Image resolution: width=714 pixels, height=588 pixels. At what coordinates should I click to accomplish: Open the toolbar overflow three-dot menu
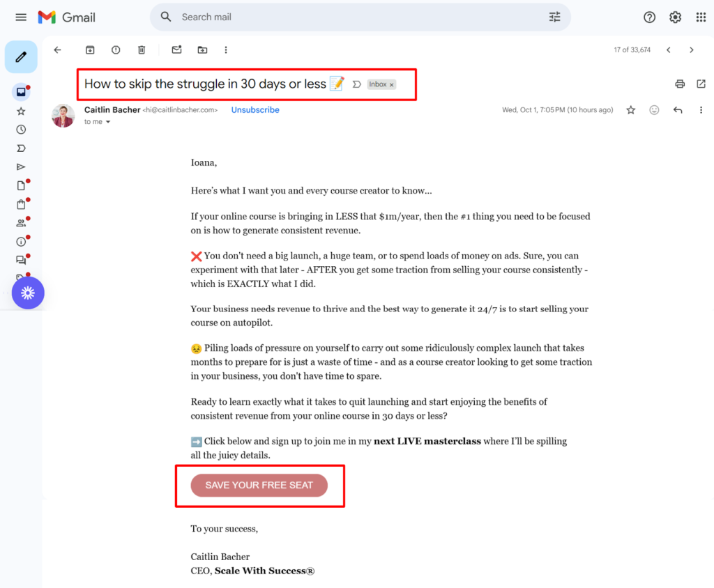coord(225,49)
